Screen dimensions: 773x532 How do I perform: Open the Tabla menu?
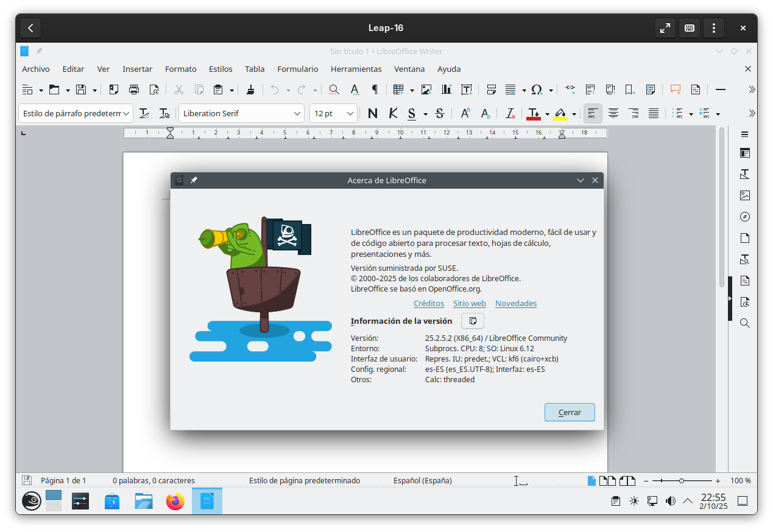255,69
